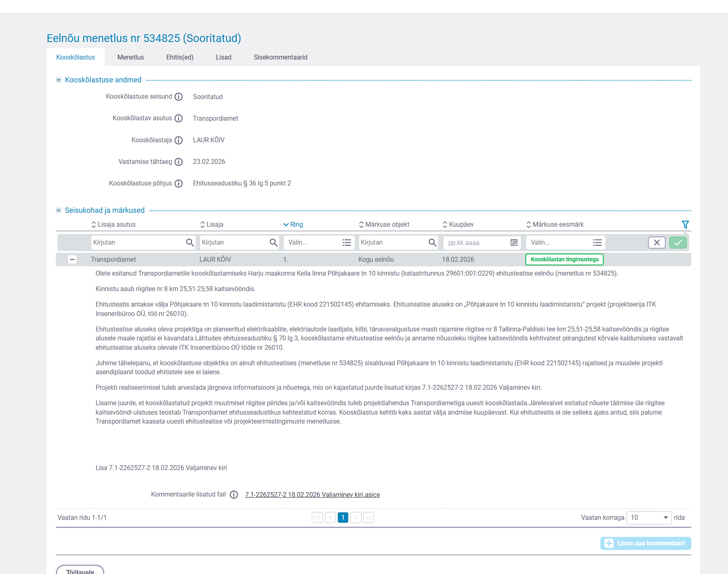Image resolution: width=728 pixels, height=574 pixels.
Task: Click Lisan uue kommentaari button
Action: pyautogui.click(x=645, y=543)
